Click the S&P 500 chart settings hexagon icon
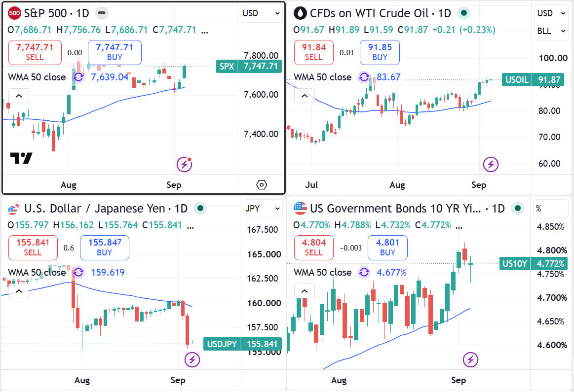Image resolution: width=574 pixels, height=392 pixels. (x=262, y=185)
